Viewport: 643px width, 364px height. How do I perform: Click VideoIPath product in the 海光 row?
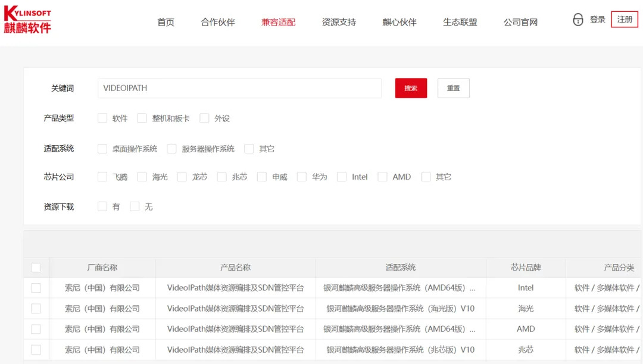click(235, 309)
